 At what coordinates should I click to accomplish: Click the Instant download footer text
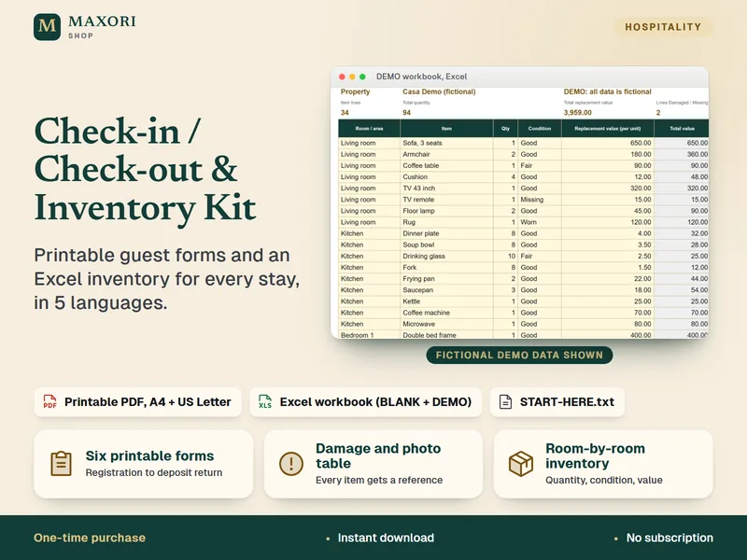[386, 538]
